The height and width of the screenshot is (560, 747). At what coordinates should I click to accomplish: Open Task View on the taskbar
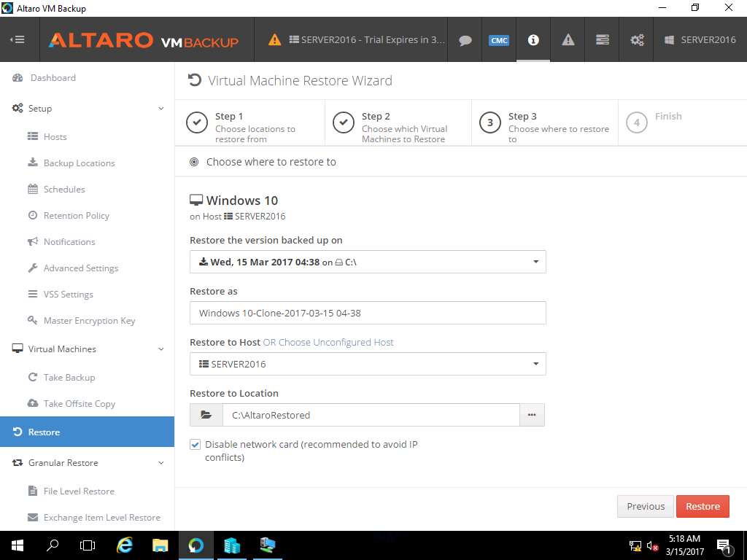tap(88, 545)
